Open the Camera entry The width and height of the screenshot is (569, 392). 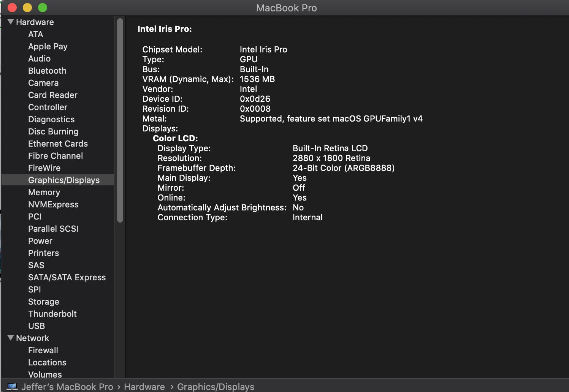pyautogui.click(x=43, y=83)
